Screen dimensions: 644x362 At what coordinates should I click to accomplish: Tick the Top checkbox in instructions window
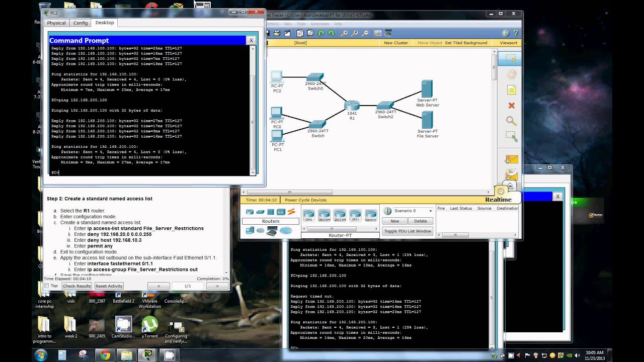point(47,286)
